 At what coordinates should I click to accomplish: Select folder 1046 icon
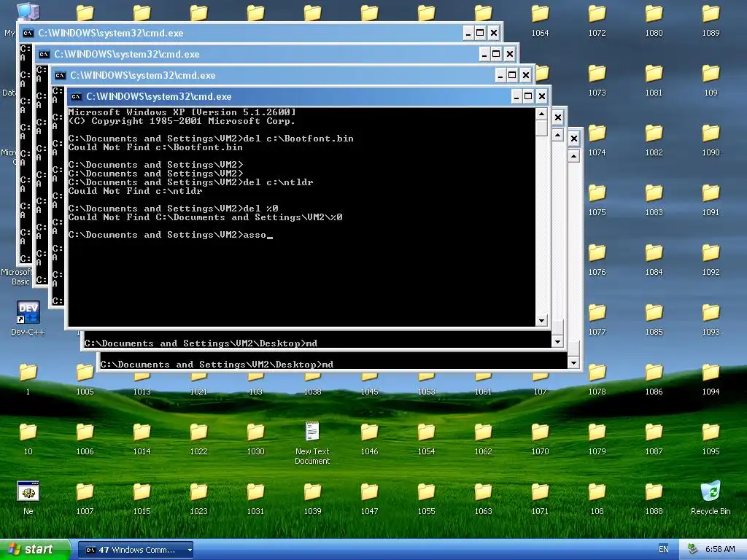369,432
